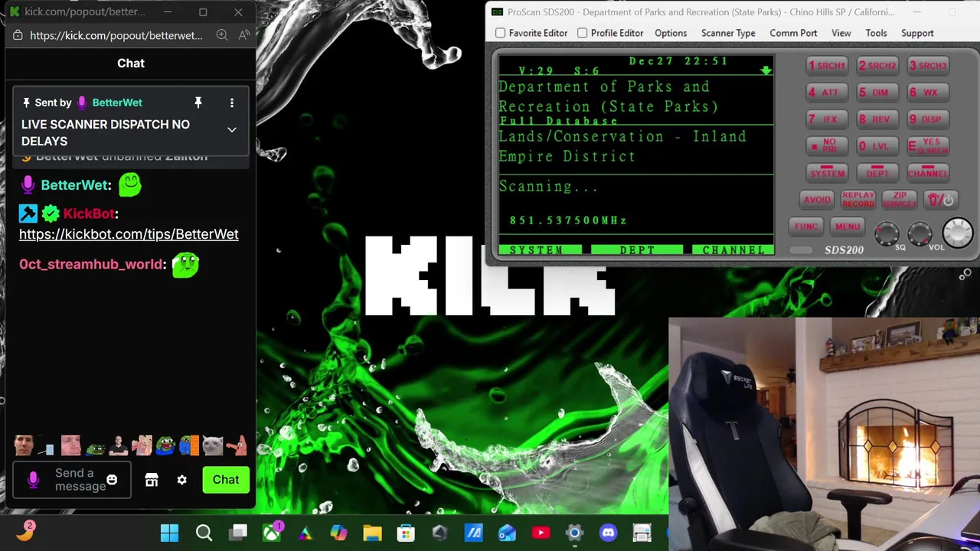Image resolution: width=980 pixels, height=551 pixels.
Task: Click the E YES Q.SRCH key
Action: tap(928, 146)
